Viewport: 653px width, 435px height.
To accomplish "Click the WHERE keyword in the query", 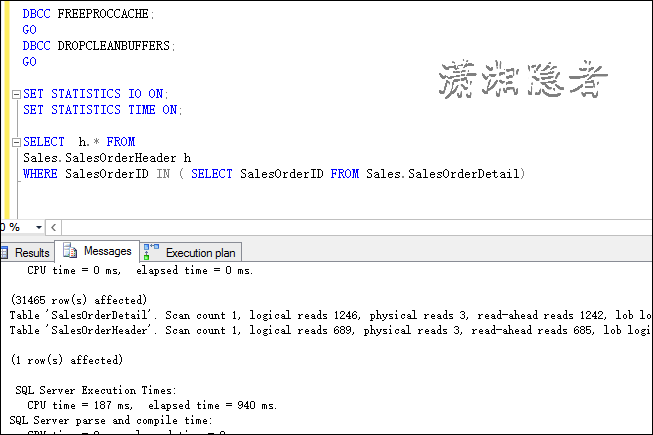I will click(x=41, y=174).
